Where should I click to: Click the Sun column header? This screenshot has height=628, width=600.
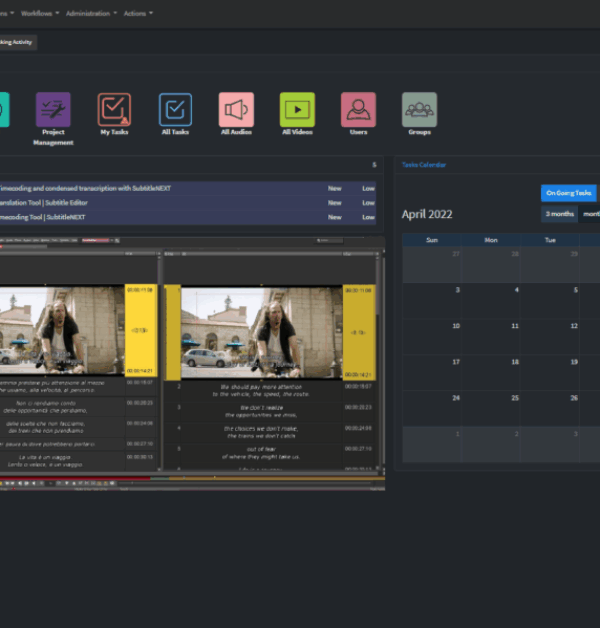[432, 240]
